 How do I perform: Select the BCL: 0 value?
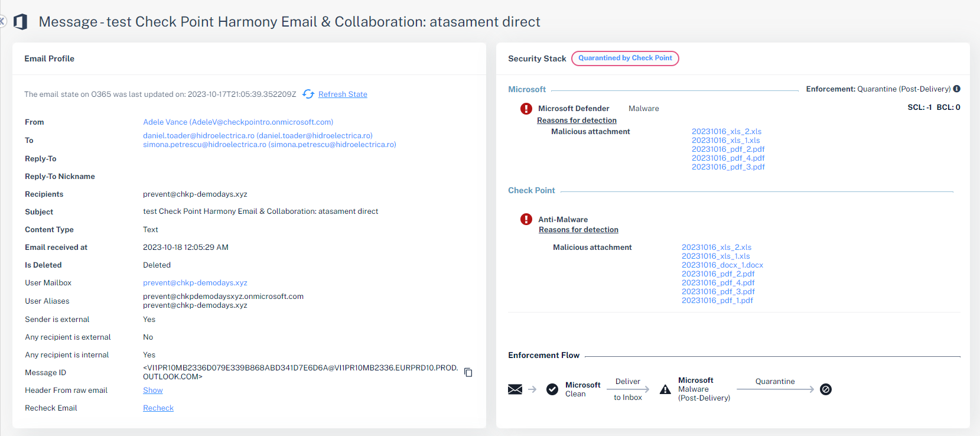(949, 107)
